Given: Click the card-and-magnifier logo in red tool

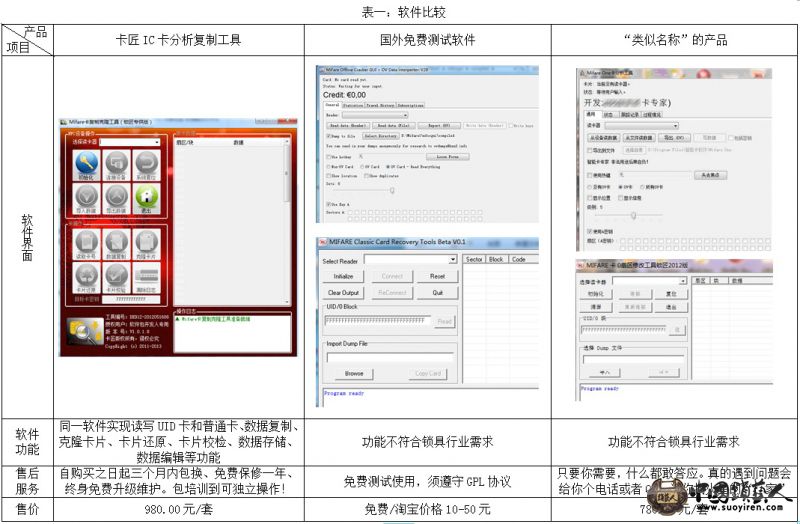Looking at the screenshot, I should [85, 332].
